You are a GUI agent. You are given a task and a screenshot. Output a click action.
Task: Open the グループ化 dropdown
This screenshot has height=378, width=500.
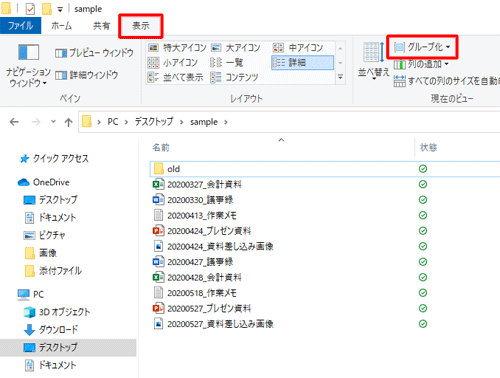[x=422, y=47]
